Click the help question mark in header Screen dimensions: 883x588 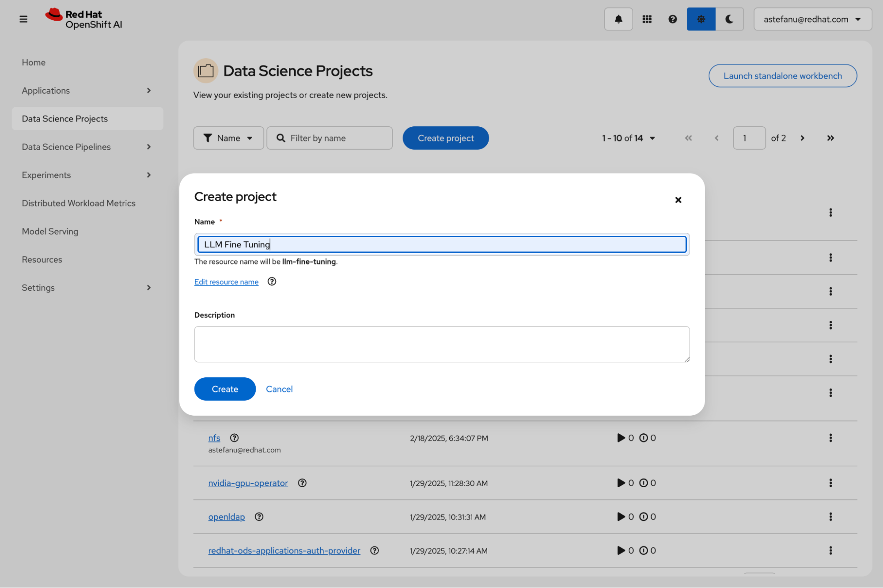pyautogui.click(x=672, y=19)
